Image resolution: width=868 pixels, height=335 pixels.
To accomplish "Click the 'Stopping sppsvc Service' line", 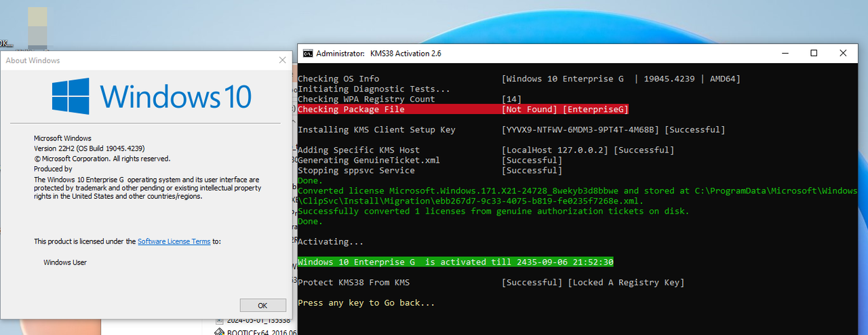I will [430, 170].
